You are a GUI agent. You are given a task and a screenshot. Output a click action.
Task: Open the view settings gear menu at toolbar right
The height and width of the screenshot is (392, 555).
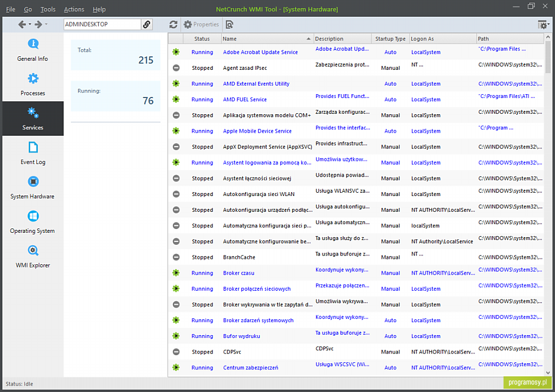[543, 24]
